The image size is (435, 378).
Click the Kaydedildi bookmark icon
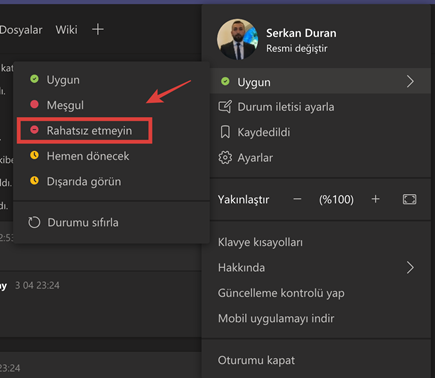pyautogui.click(x=225, y=132)
